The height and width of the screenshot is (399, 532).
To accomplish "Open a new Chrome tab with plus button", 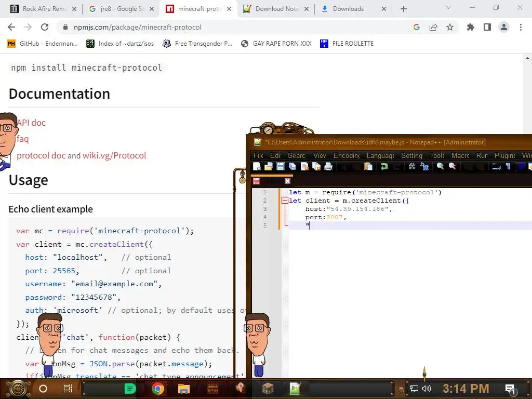I will (403, 9).
